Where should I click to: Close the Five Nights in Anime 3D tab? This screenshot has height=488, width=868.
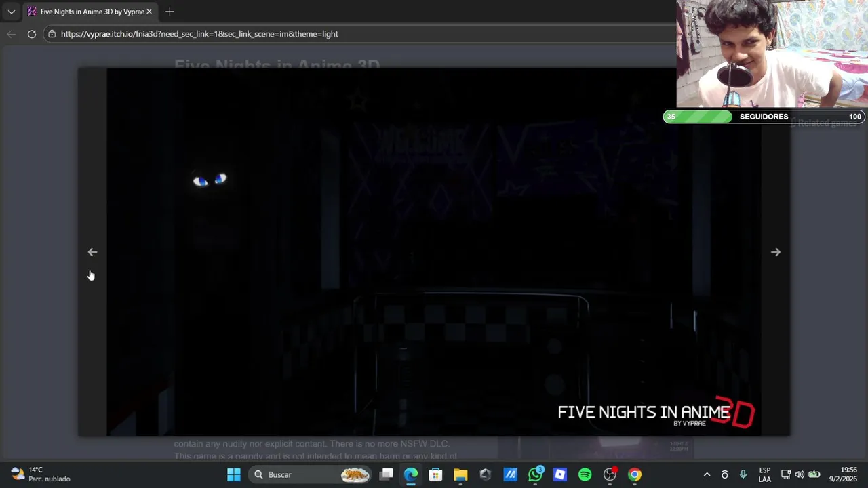(x=149, y=12)
